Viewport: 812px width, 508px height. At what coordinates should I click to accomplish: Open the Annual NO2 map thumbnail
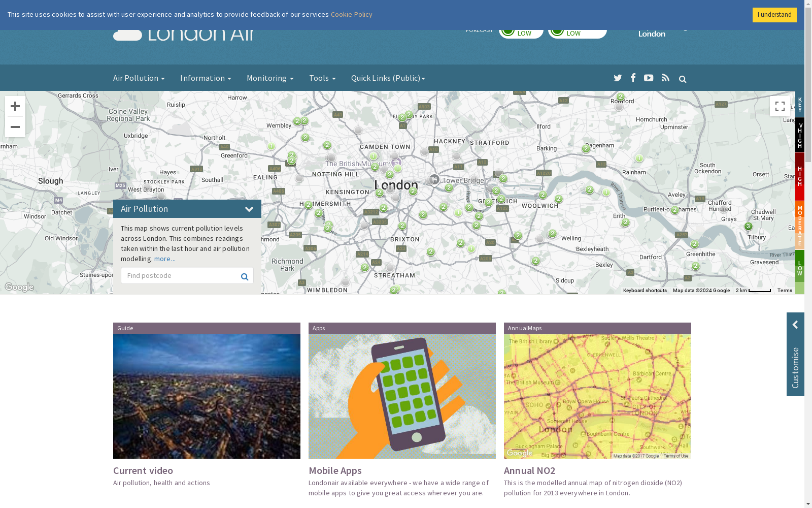tap(597, 396)
